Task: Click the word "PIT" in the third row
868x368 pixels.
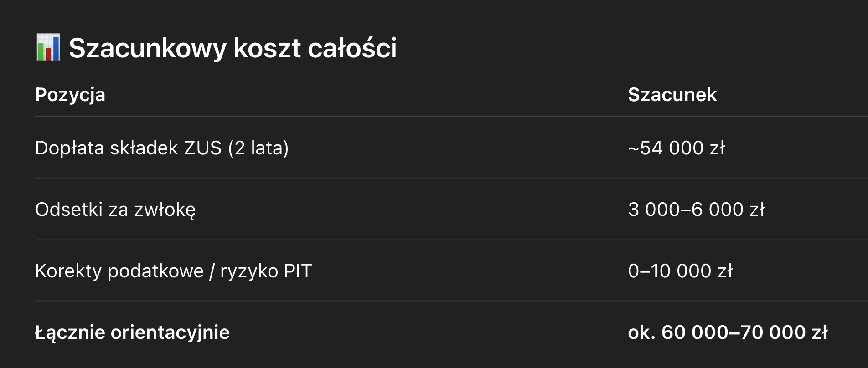Action: pos(298,271)
